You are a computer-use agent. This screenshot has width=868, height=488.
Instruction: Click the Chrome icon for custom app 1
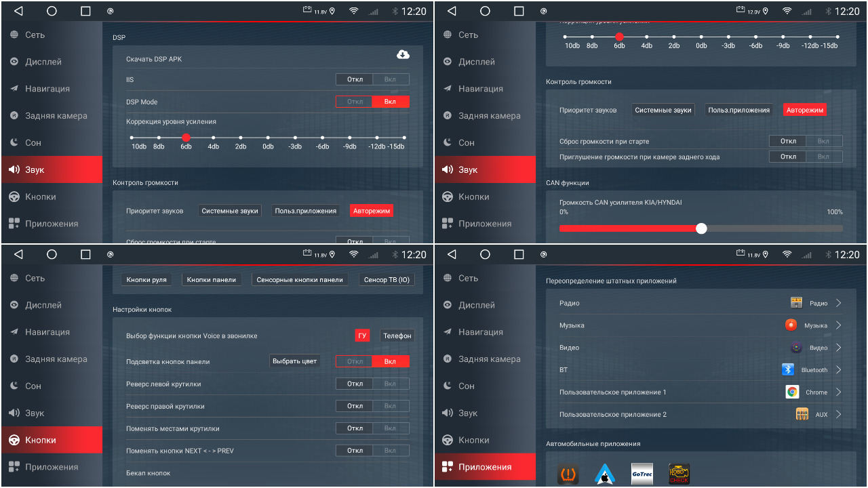(x=792, y=392)
